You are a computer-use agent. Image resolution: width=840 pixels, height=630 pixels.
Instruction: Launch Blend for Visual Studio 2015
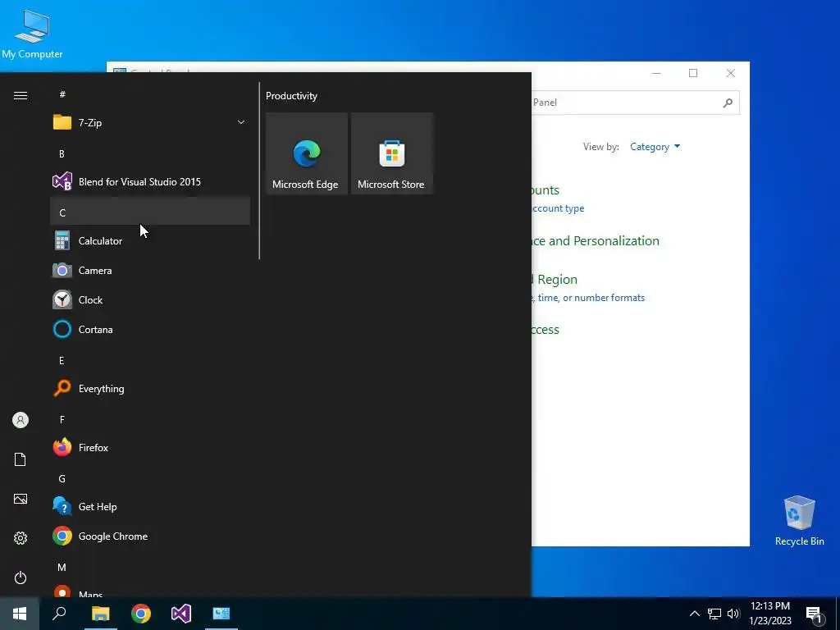click(150, 181)
